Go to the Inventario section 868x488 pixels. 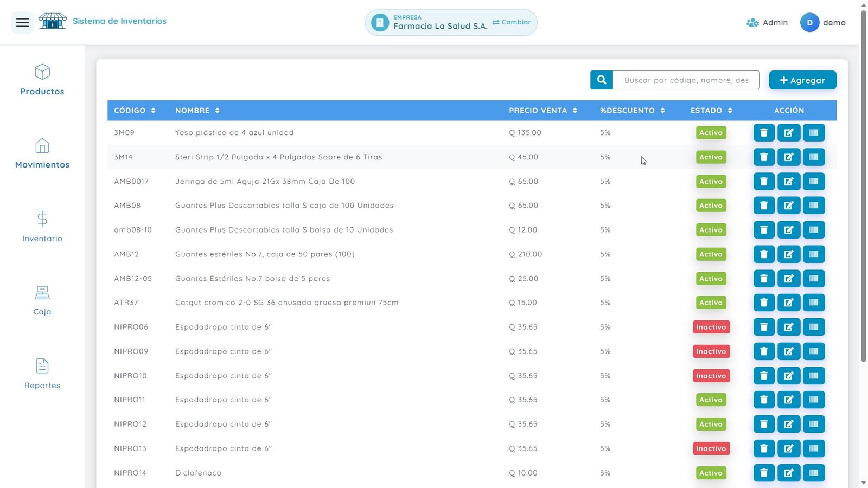(x=42, y=227)
